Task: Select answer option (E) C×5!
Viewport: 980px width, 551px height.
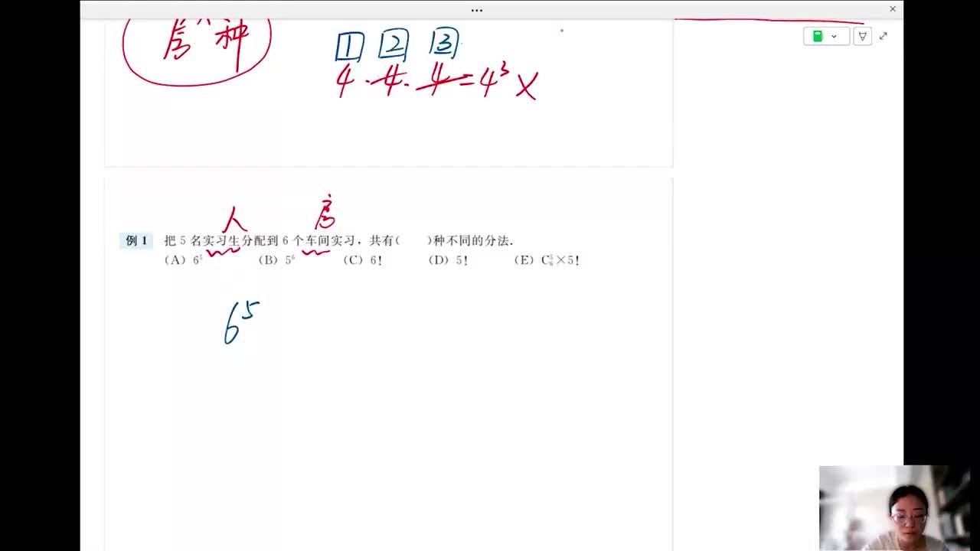Action: click(547, 260)
